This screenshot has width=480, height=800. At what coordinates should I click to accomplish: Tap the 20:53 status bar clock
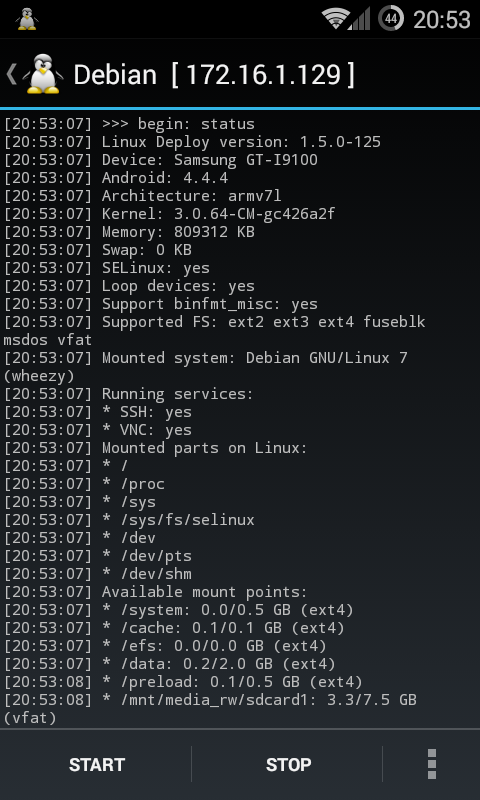[441, 20]
